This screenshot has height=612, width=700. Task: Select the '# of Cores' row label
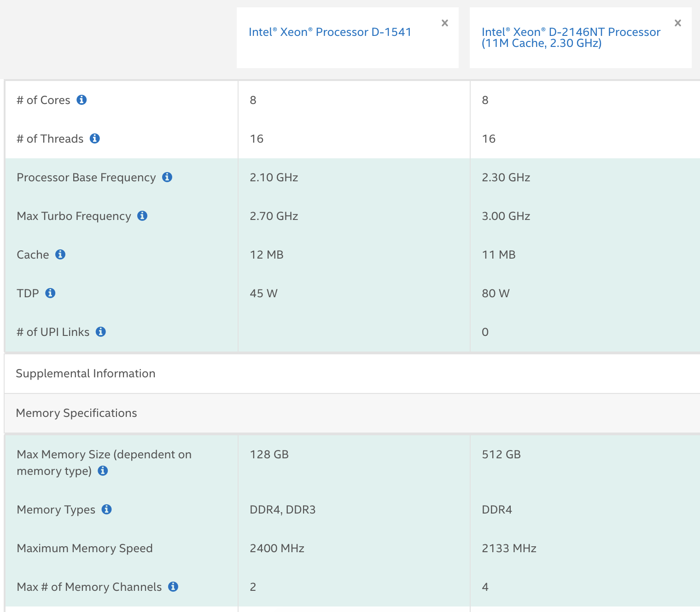point(43,100)
